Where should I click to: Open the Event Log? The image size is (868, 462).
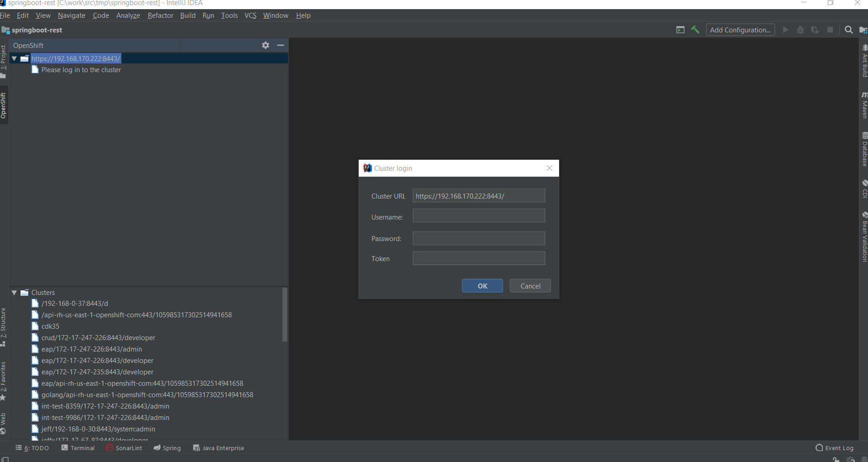click(x=835, y=448)
